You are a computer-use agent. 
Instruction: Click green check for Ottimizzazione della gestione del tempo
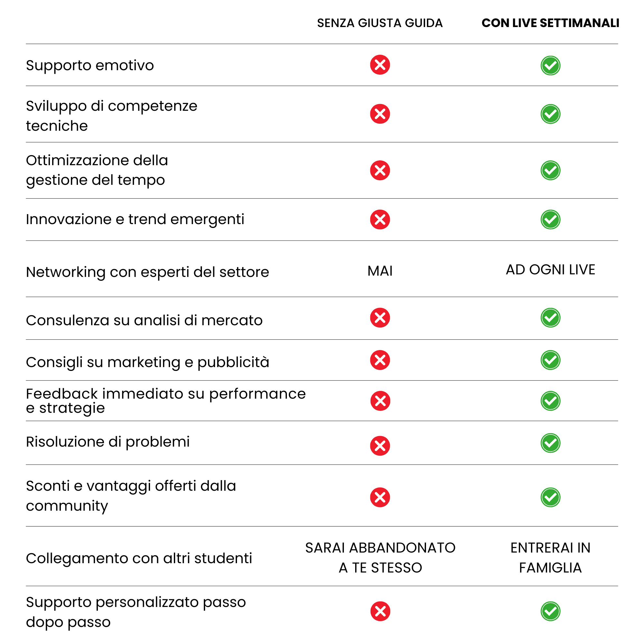[550, 170]
